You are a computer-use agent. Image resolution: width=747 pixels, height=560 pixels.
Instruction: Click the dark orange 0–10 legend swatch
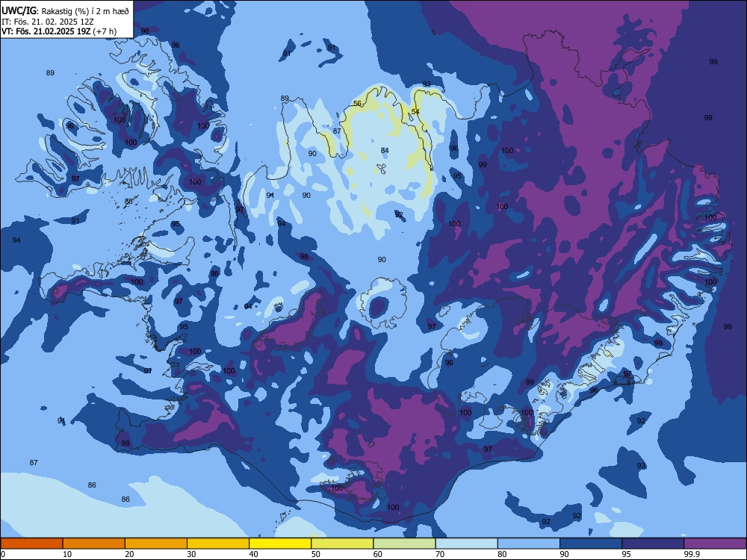coord(31,544)
